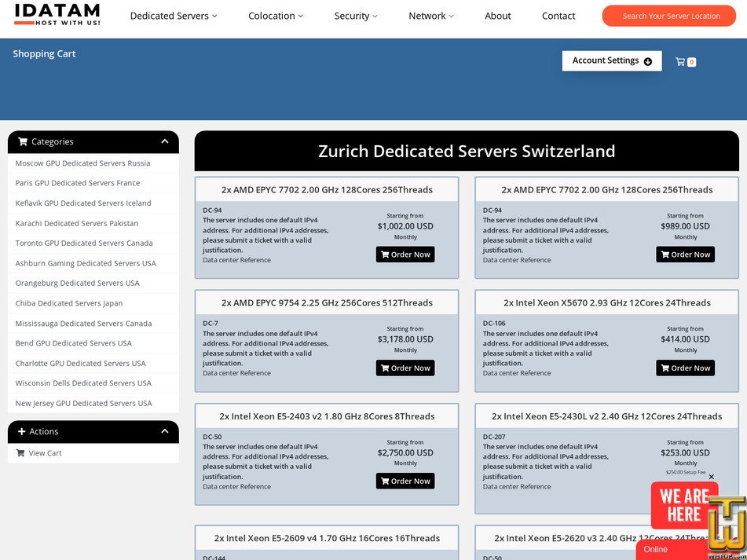Collapse the Categories panel with its chevron
This screenshot has width=747, height=560.
(x=164, y=141)
